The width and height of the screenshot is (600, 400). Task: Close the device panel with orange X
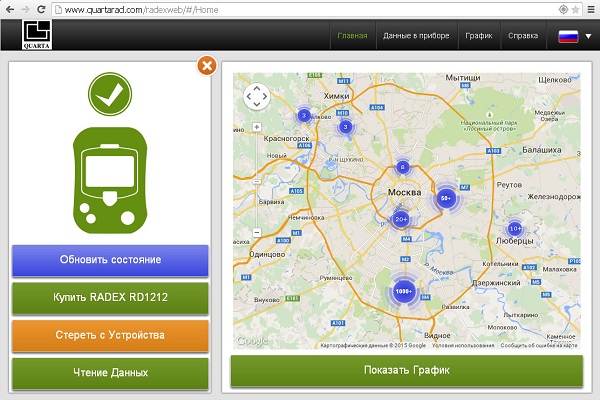click(206, 66)
